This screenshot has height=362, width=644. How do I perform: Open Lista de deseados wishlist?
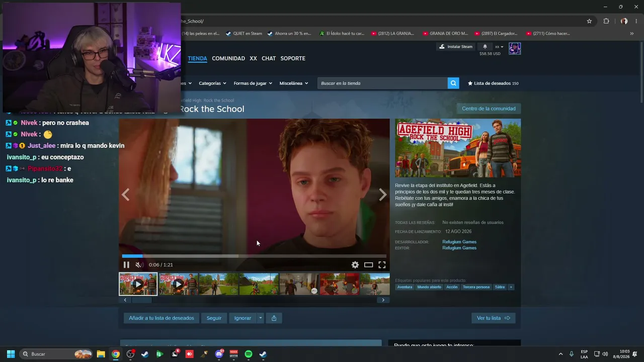[x=493, y=83]
